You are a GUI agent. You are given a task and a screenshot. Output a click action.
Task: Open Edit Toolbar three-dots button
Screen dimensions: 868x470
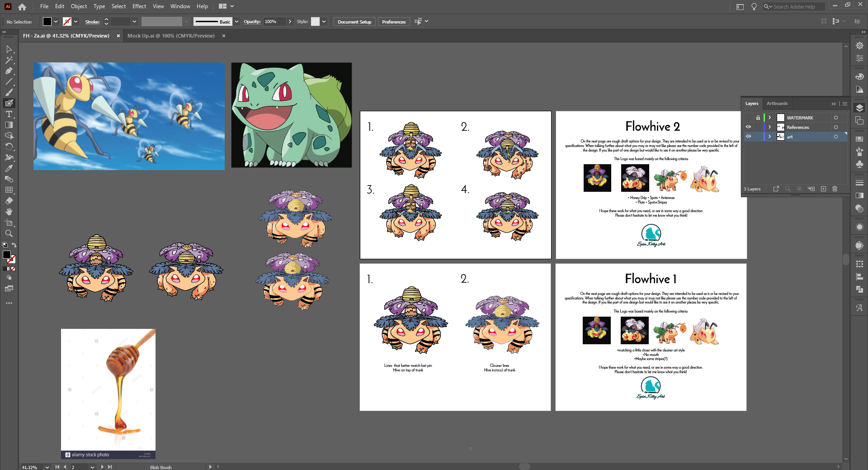pyautogui.click(x=9, y=303)
